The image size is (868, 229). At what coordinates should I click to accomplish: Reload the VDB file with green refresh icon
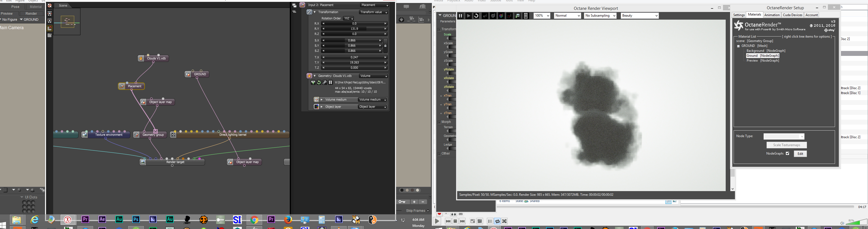(319, 83)
